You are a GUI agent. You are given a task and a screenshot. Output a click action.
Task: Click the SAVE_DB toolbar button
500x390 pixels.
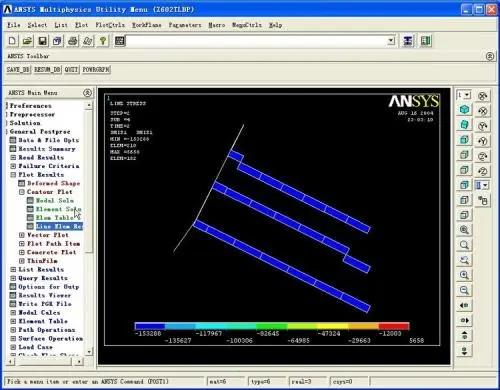pyautogui.click(x=18, y=69)
